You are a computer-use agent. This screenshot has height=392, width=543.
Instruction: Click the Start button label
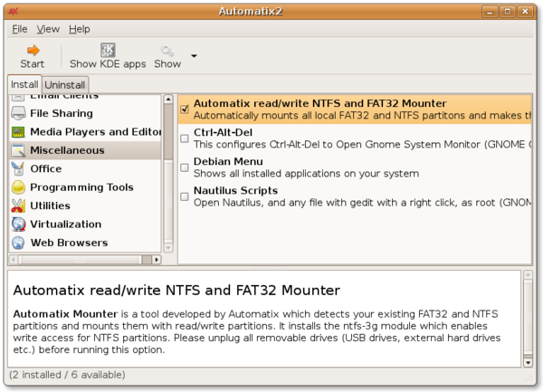pyautogui.click(x=33, y=64)
